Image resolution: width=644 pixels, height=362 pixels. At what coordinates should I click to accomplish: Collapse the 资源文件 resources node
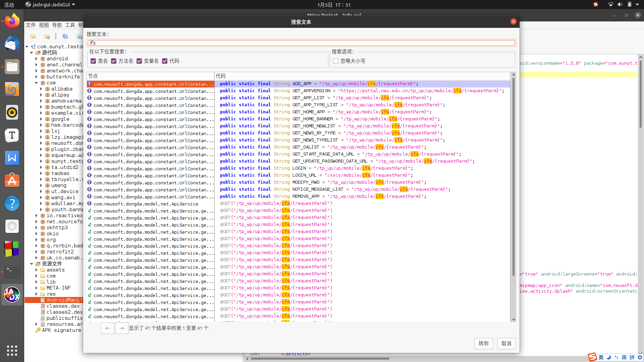[x=32, y=264]
